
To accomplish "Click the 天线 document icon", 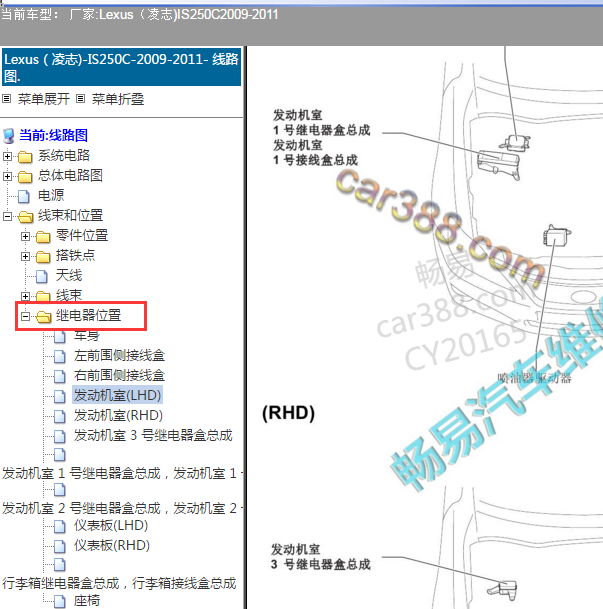I will (x=42, y=277).
